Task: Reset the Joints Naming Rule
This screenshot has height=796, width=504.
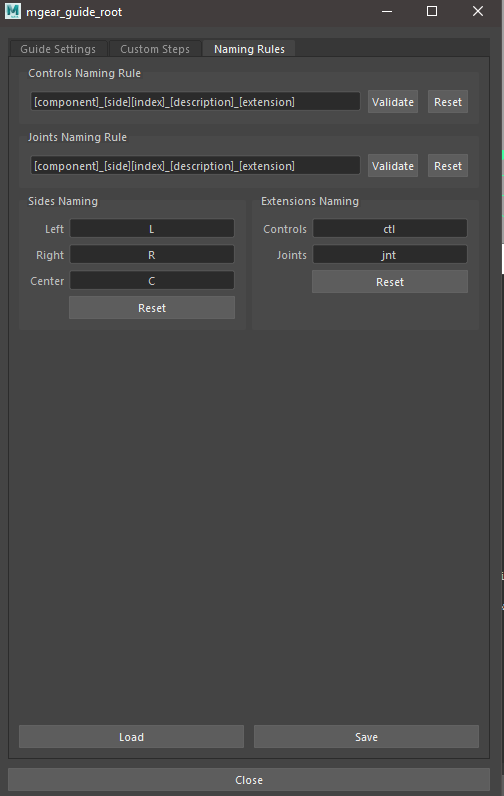Action: tap(448, 165)
